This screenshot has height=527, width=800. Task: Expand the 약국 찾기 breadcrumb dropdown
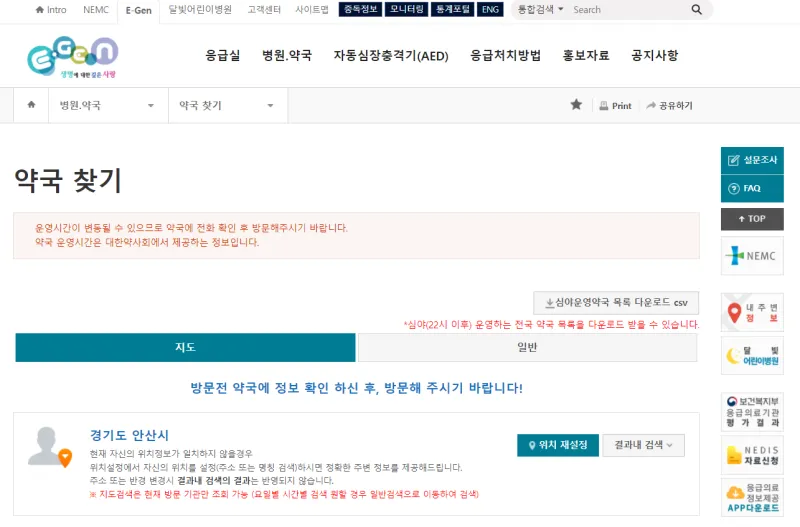[270, 106]
